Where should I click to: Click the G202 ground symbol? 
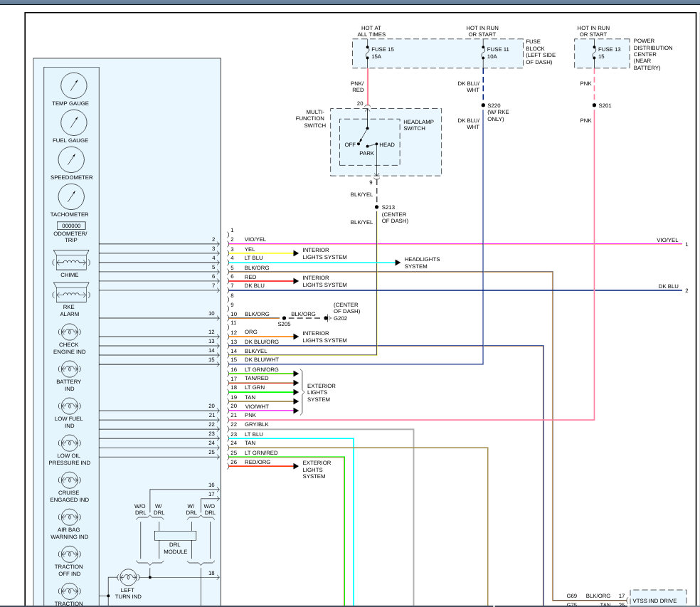coord(327,318)
